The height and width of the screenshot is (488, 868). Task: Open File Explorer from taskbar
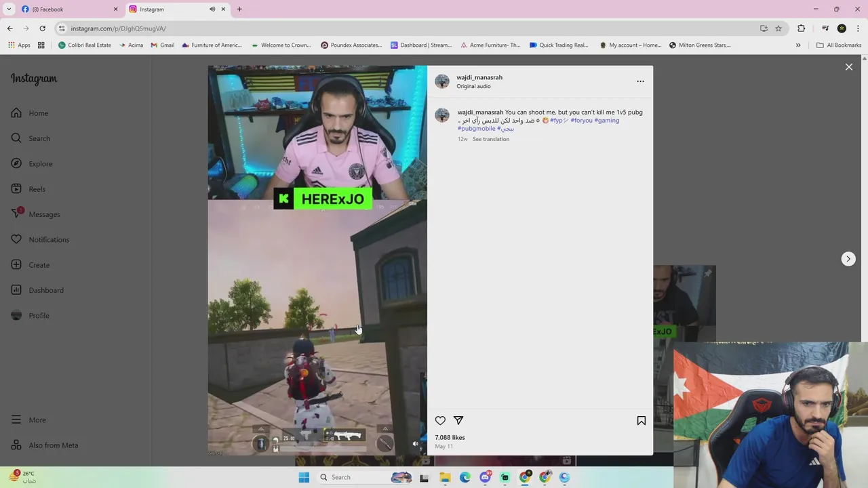[445, 477]
